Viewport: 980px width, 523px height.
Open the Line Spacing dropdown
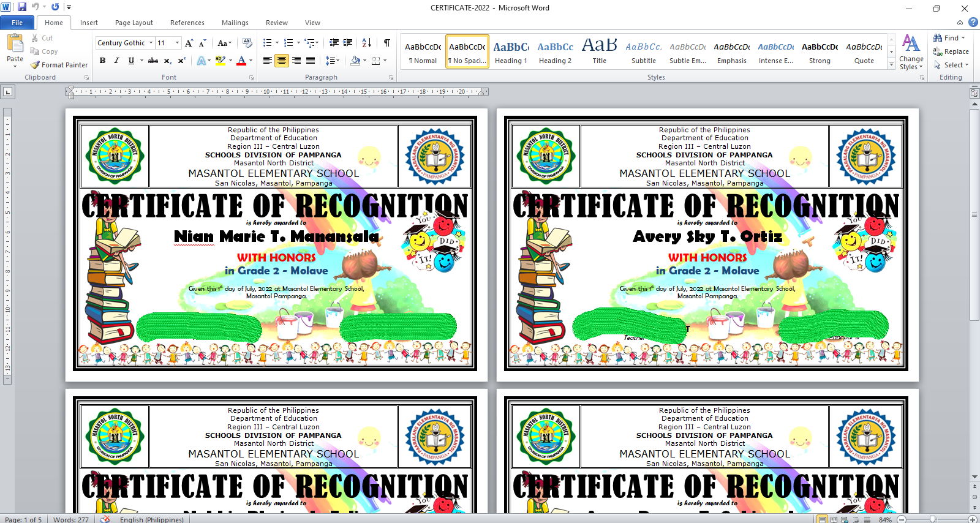(x=332, y=61)
